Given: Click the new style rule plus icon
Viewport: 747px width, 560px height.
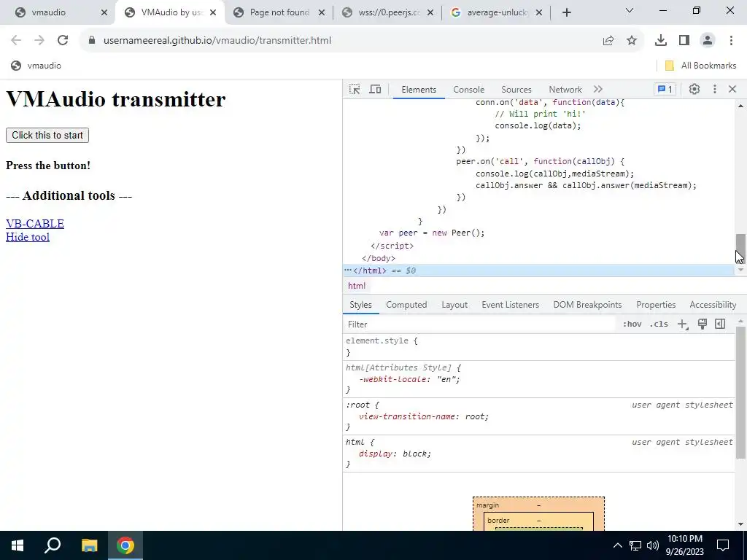Looking at the screenshot, I should click(x=683, y=324).
